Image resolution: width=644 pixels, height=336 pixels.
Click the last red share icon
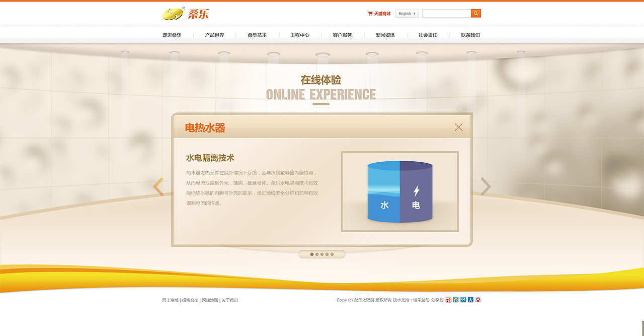click(x=478, y=300)
